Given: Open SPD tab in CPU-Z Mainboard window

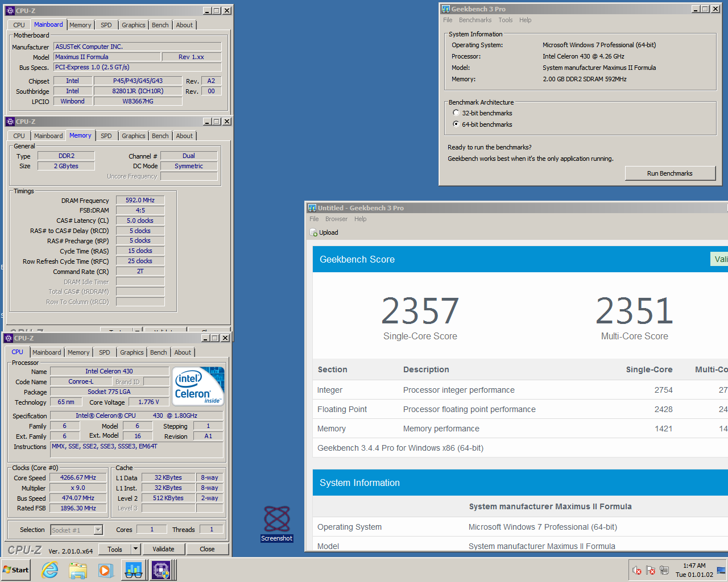Looking at the screenshot, I should (106, 25).
